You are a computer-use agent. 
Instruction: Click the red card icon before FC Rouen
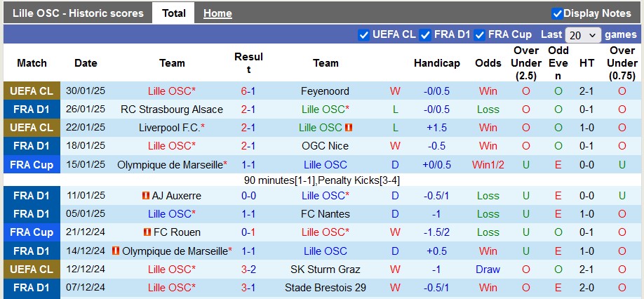click(147, 232)
